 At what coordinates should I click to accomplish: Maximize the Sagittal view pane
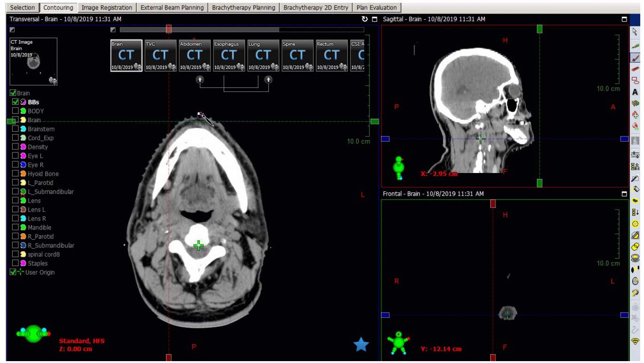(x=624, y=19)
